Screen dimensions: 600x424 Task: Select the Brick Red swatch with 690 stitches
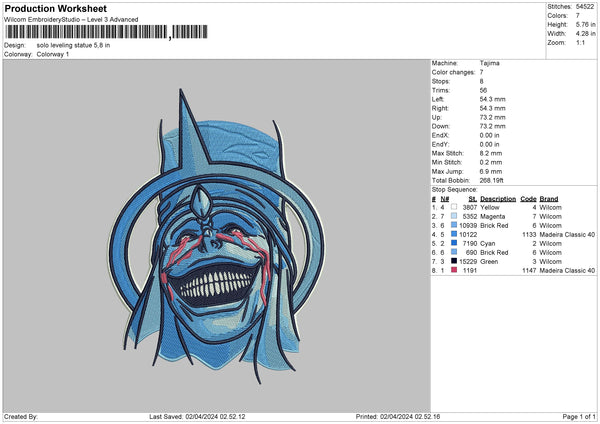(x=455, y=252)
